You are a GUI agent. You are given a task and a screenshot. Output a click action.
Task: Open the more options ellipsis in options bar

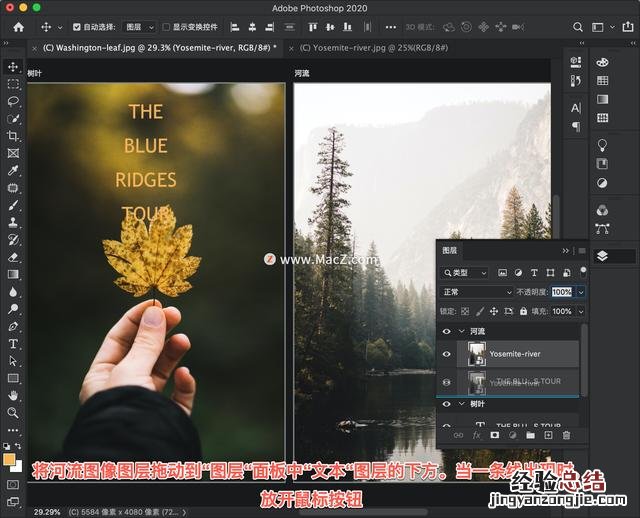(391, 27)
